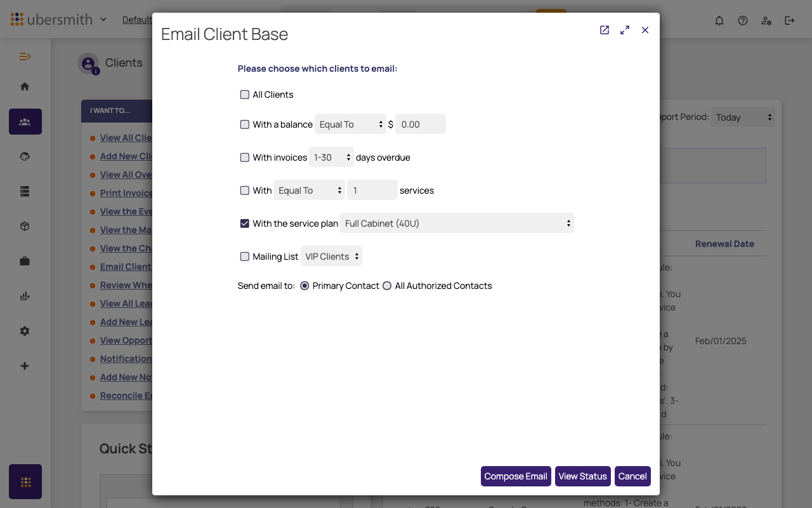Open the support face icon in sidebar
812x508 pixels.
click(25, 156)
